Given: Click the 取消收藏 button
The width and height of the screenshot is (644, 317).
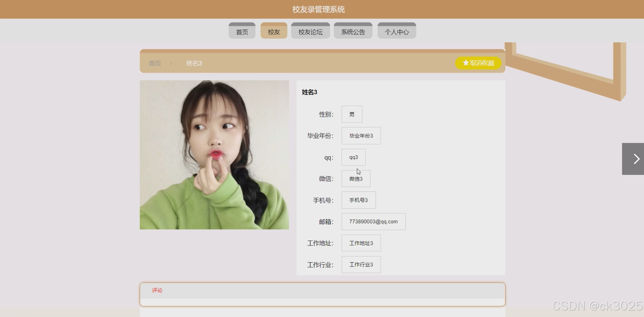Looking at the screenshot, I should tap(478, 63).
